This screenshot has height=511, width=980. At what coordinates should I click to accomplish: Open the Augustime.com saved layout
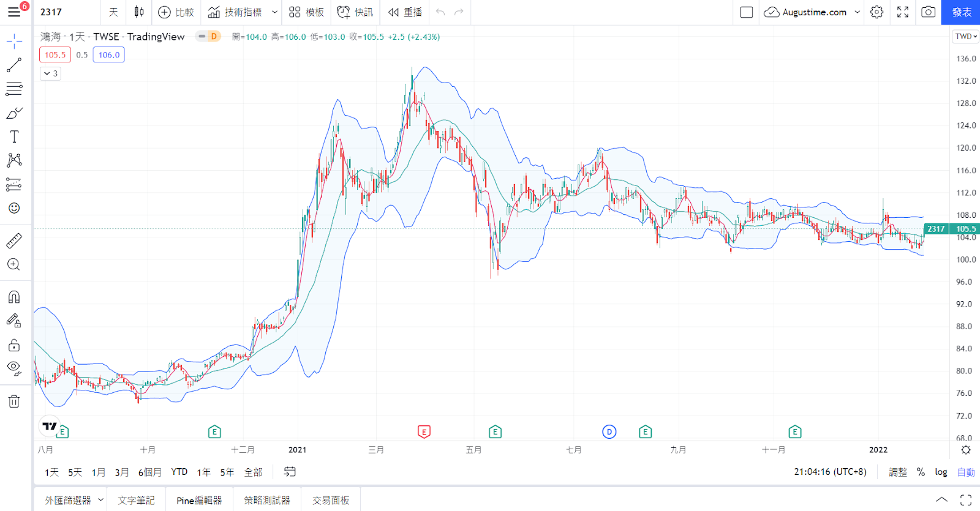806,12
